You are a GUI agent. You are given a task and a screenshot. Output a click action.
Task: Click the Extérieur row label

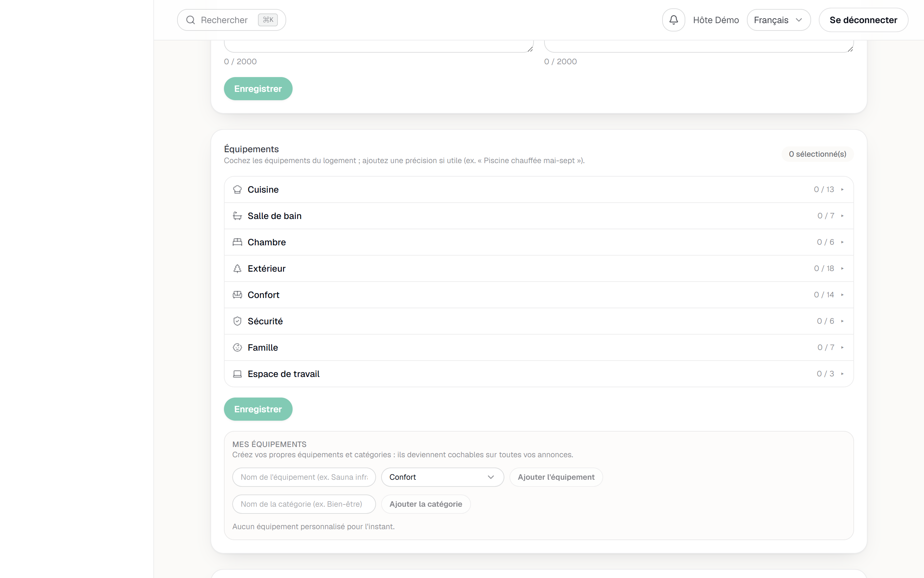point(267,269)
